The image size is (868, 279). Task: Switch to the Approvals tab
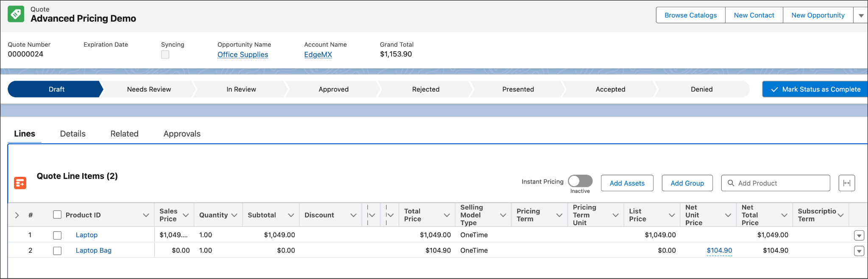pyautogui.click(x=182, y=134)
